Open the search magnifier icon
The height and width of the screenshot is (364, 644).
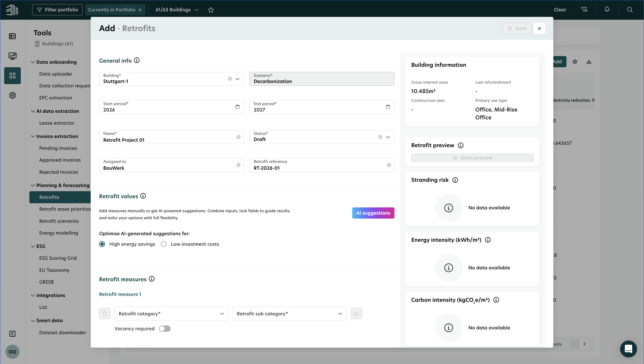click(630, 9)
